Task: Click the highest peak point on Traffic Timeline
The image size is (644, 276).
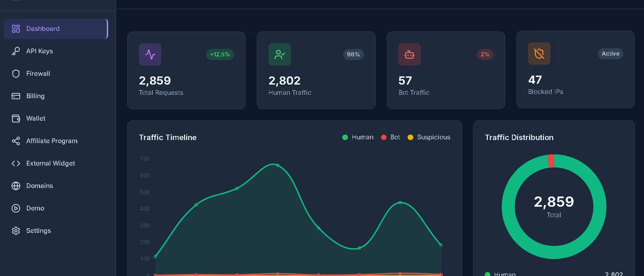Action: (x=277, y=165)
